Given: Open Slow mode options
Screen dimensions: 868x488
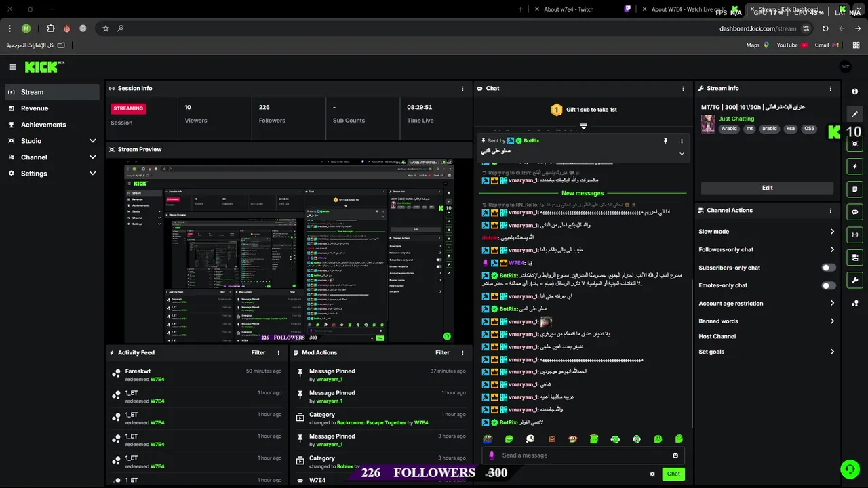Looking at the screenshot, I should point(767,232).
